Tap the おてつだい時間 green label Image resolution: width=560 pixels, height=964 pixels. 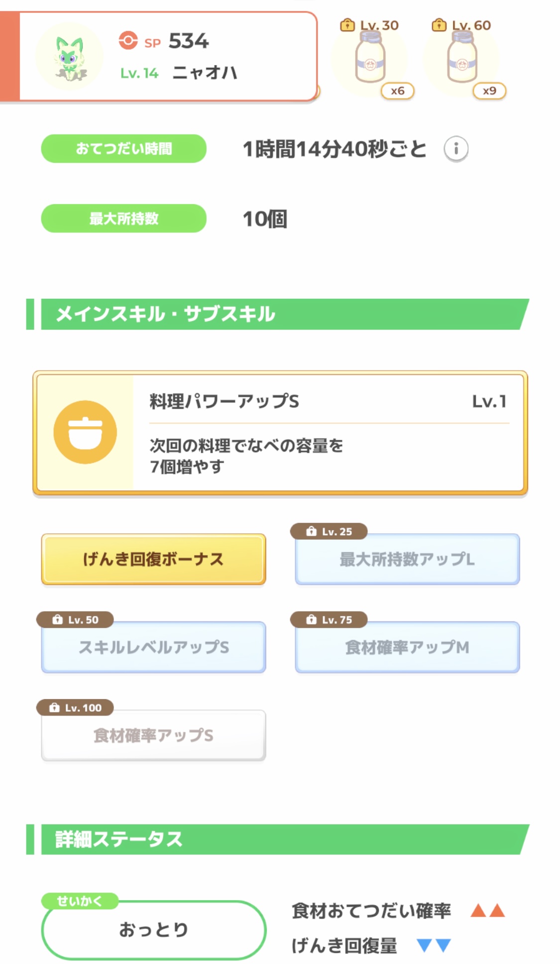(x=123, y=148)
